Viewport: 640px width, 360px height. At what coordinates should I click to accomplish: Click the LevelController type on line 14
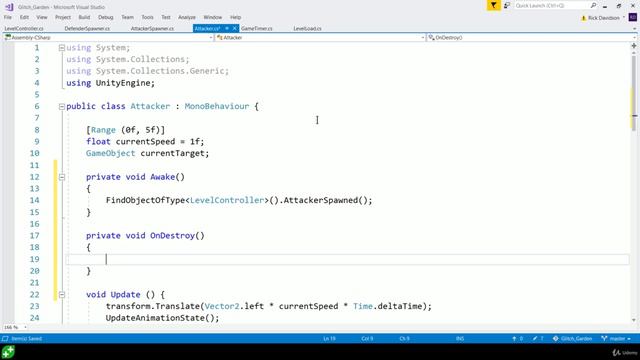tap(227, 200)
